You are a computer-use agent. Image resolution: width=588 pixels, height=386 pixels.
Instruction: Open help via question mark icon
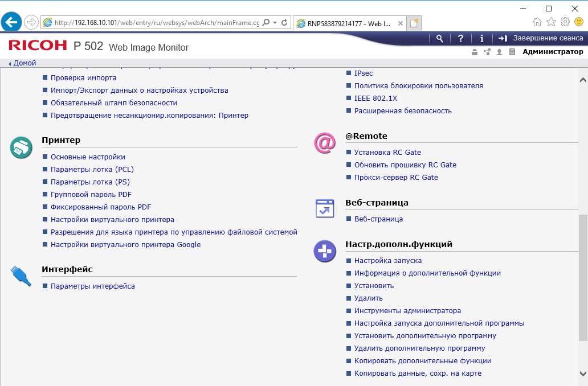460,39
